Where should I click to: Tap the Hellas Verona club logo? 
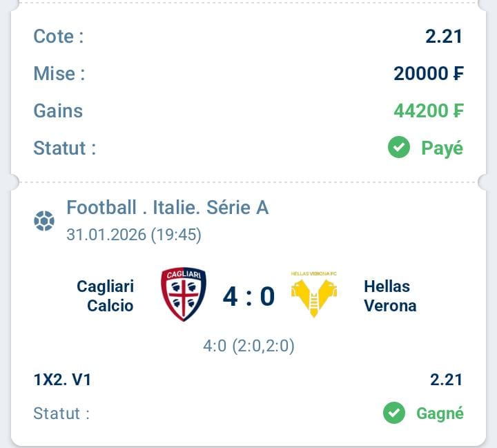[313, 295]
